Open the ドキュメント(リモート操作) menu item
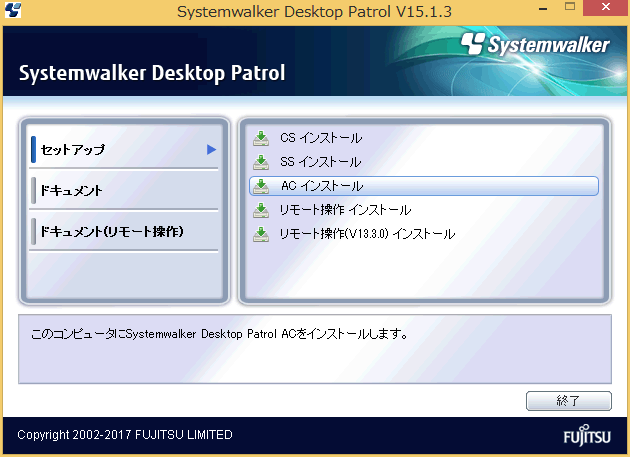This screenshot has width=630, height=457. [110, 231]
